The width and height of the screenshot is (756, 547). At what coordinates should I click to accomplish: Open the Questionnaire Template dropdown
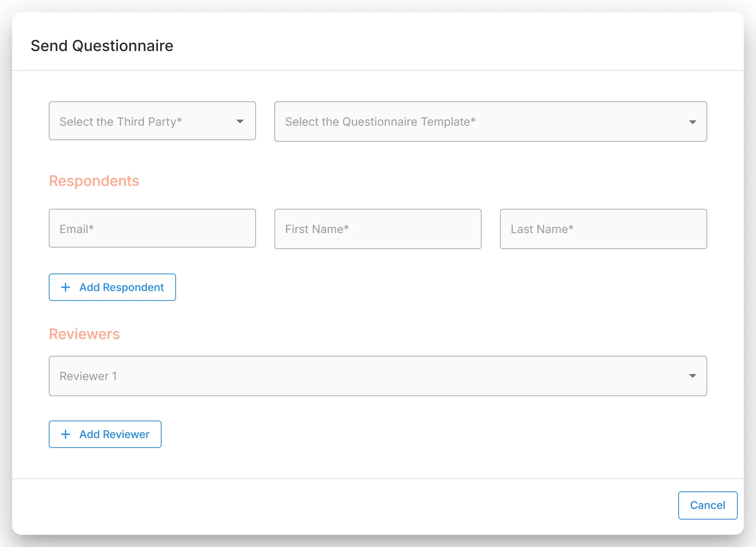[491, 122]
